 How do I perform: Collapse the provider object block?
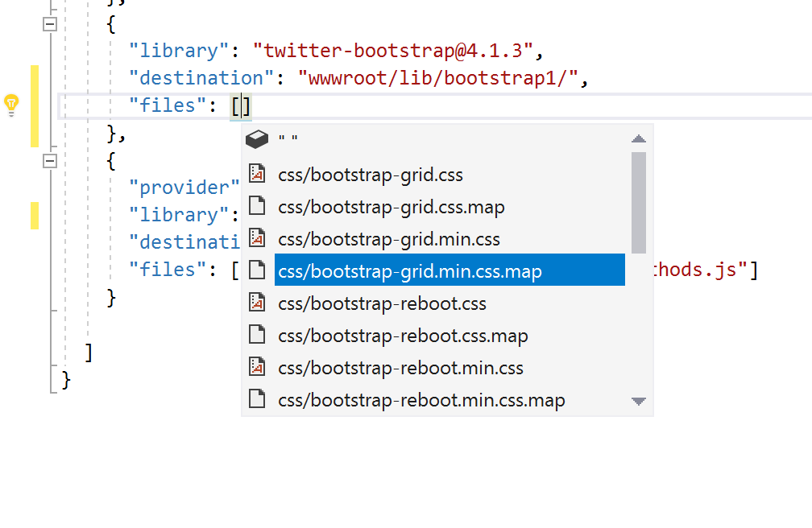[x=50, y=161]
